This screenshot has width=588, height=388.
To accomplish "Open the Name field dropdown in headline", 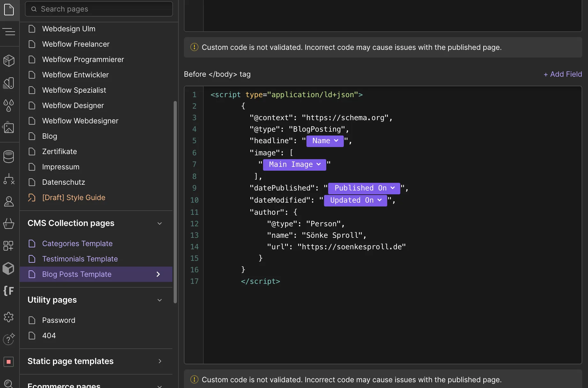I will tap(325, 141).
